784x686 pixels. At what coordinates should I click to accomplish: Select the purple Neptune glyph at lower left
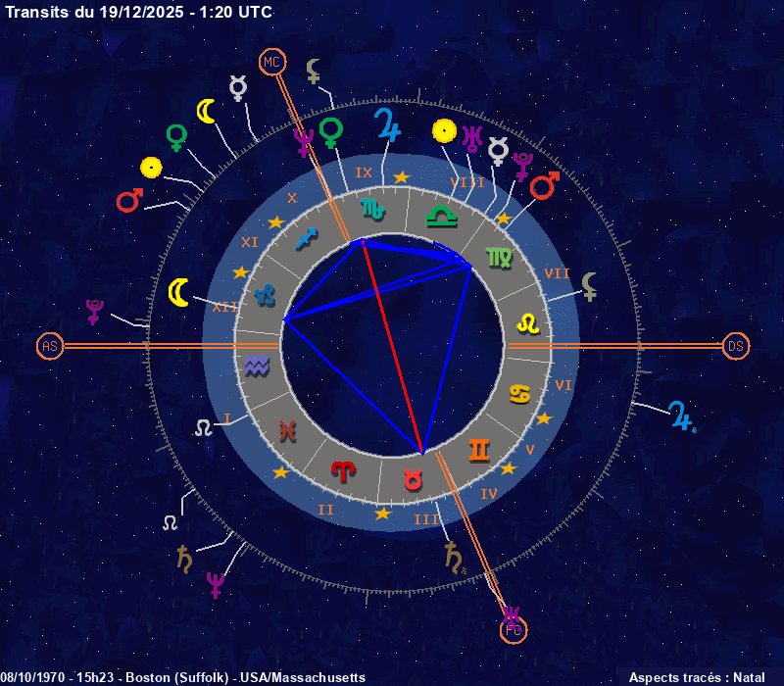[215, 584]
